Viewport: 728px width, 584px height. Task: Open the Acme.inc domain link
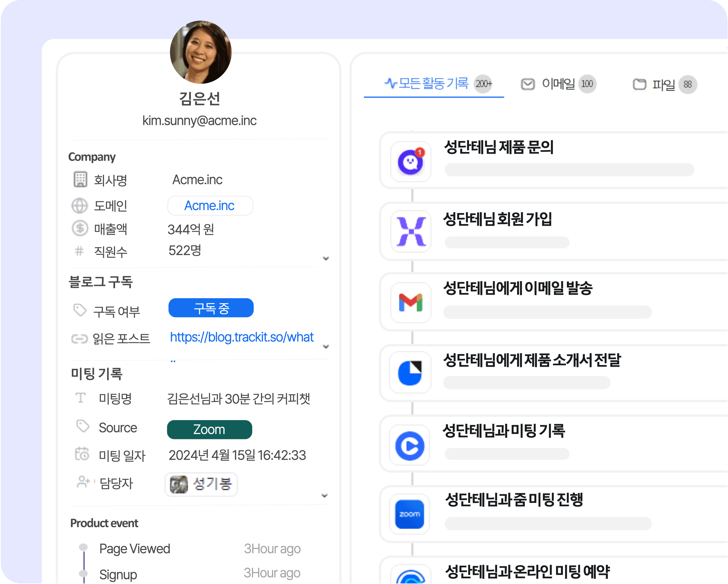[x=210, y=206]
